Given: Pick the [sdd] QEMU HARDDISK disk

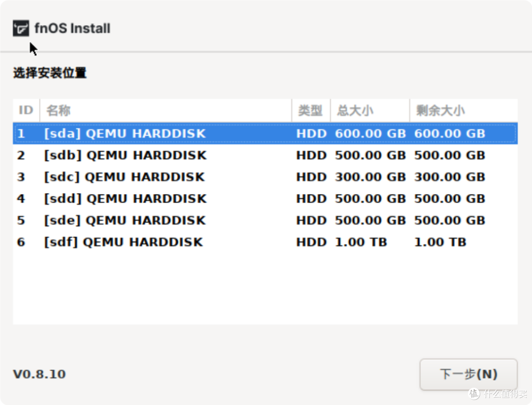Looking at the screenshot, I should click(125, 199).
